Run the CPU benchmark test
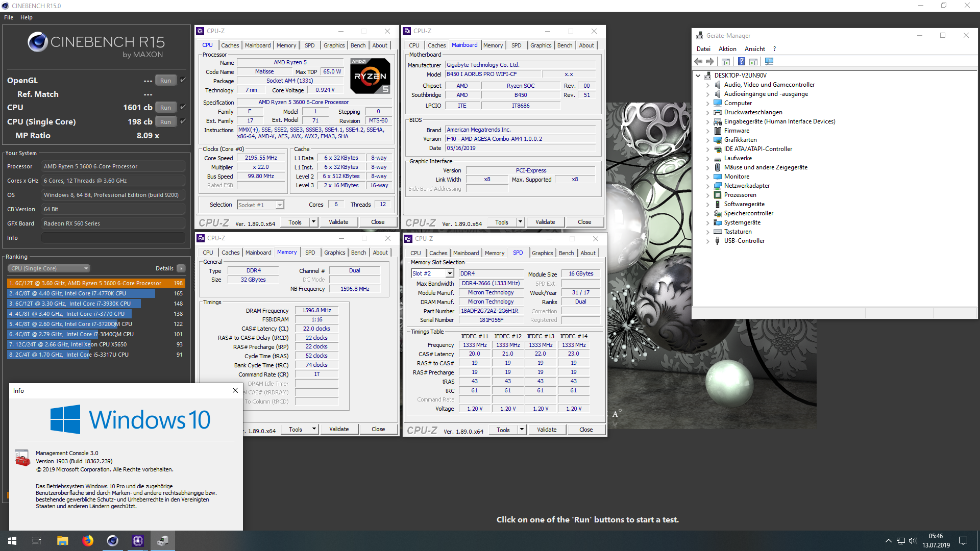The width and height of the screenshot is (980, 551). [165, 108]
